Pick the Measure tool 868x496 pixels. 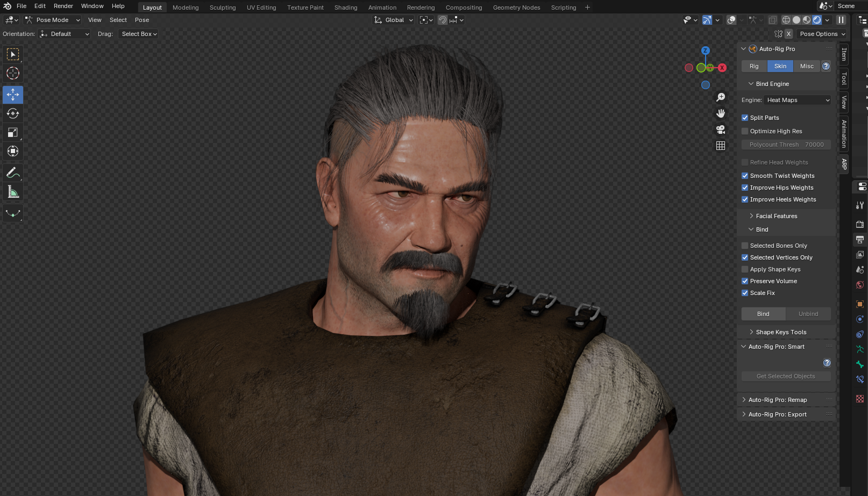click(x=13, y=192)
